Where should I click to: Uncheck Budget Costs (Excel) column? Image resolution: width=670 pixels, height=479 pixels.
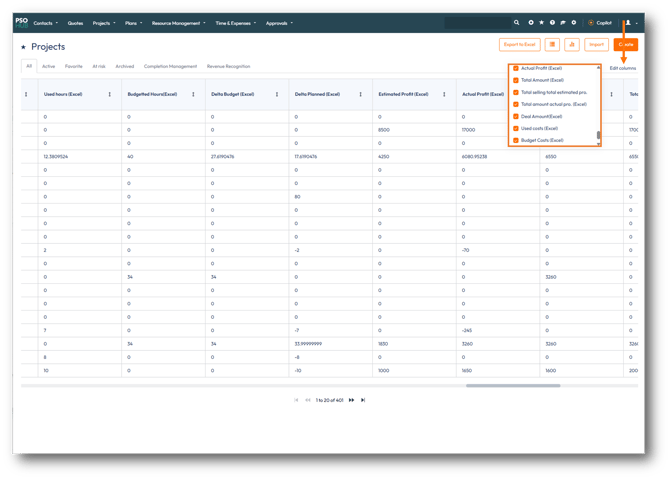click(x=516, y=140)
